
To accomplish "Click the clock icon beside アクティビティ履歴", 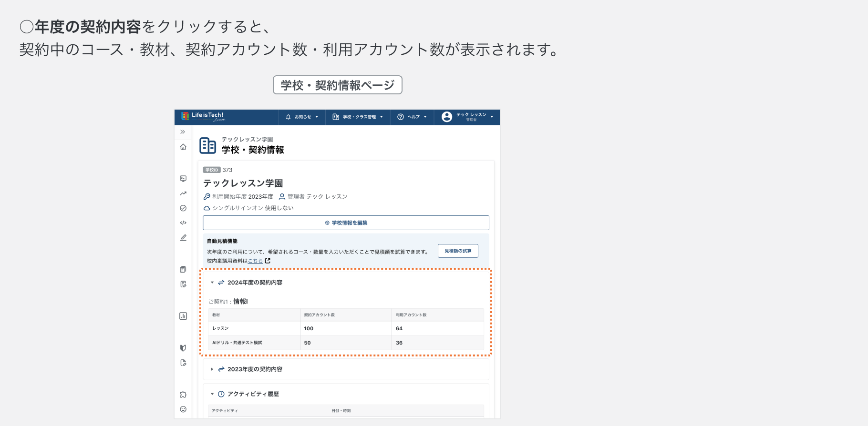I will coord(221,394).
